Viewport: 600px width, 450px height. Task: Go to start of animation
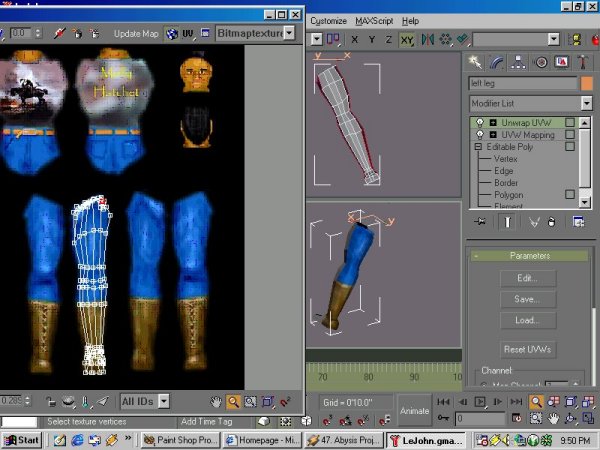click(443, 402)
